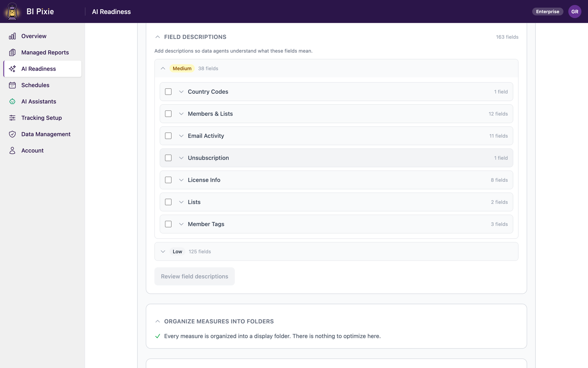Viewport: 588px width, 368px height.
Task: Click the AI Readiness header title
Action: pyautogui.click(x=111, y=11)
